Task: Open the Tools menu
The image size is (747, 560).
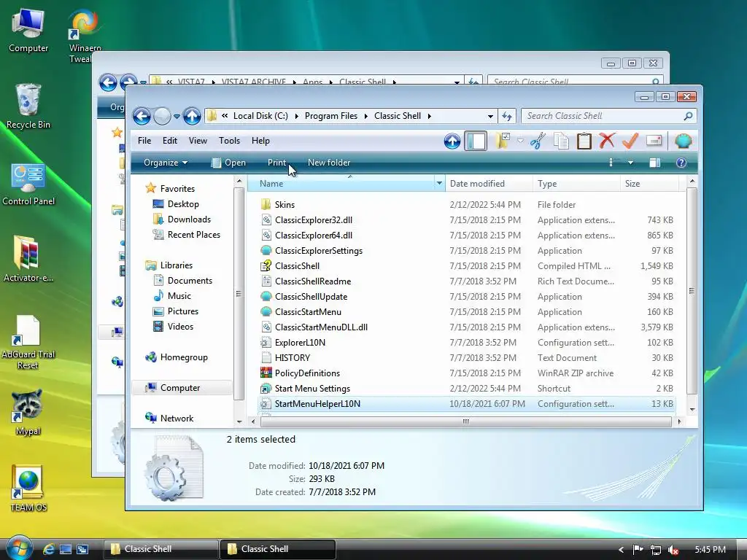Action: pos(229,141)
